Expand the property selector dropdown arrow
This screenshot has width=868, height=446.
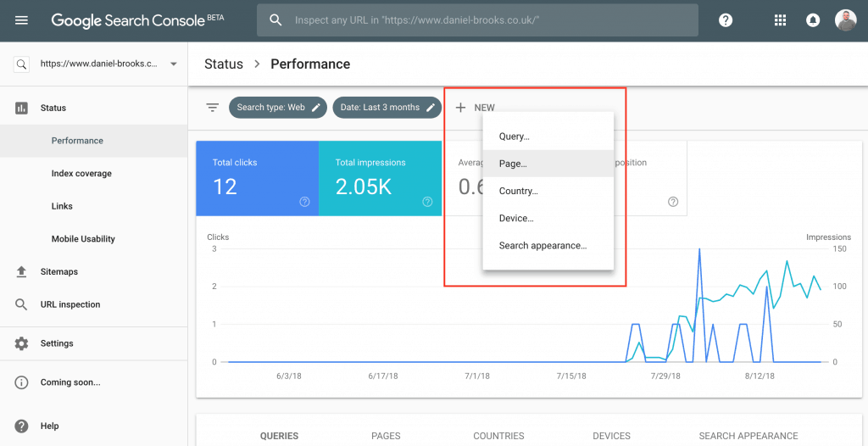click(x=173, y=64)
